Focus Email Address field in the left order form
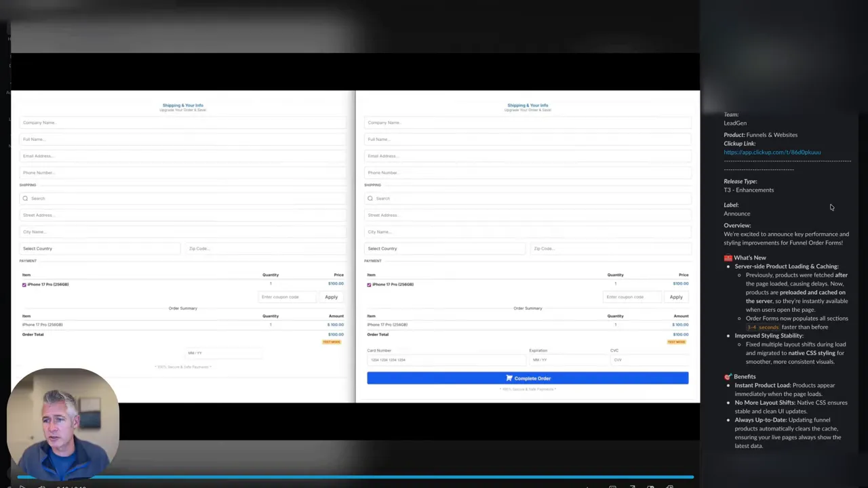This screenshot has height=488, width=868. pos(182,156)
